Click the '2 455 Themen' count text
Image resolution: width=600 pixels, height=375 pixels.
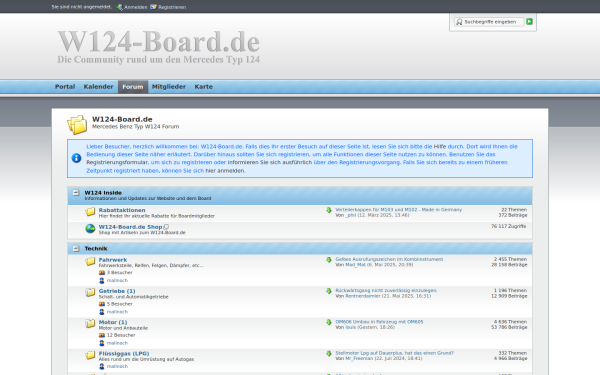click(510, 259)
